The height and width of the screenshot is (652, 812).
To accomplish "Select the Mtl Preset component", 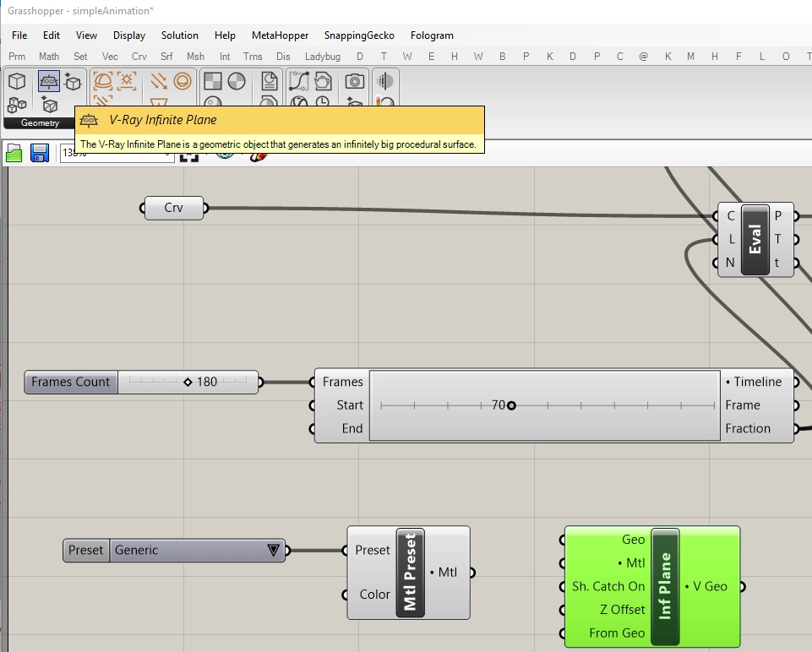I will click(x=410, y=573).
